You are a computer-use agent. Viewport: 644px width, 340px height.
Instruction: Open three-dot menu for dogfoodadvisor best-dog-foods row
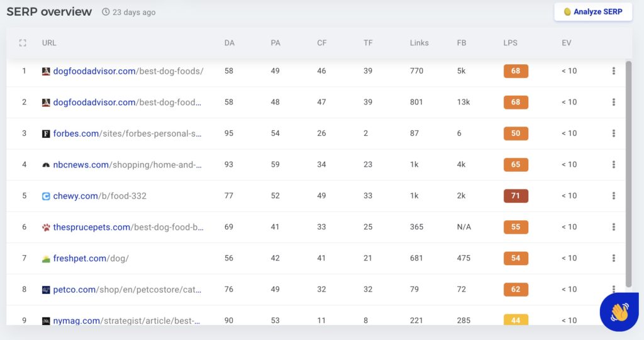(614, 71)
